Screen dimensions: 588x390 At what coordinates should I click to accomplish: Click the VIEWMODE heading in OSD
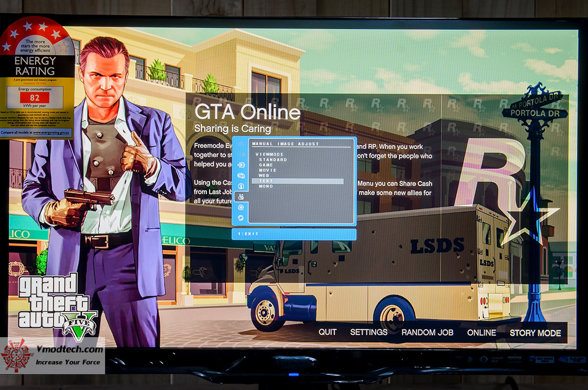tap(269, 154)
